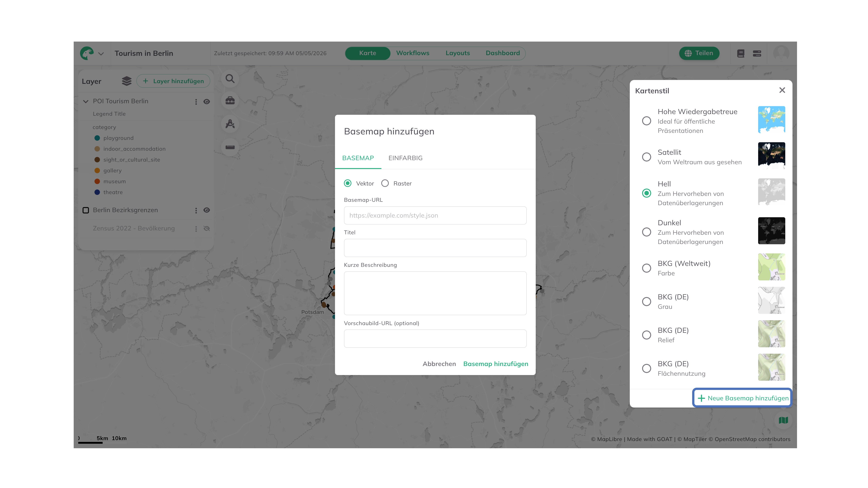Click the Dunkel preview thumbnail

pos(771,231)
